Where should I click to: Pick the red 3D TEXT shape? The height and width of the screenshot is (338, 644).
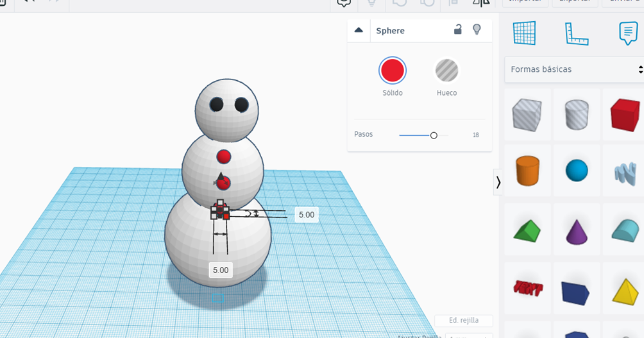pyautogui.click(x=528, y=288)
